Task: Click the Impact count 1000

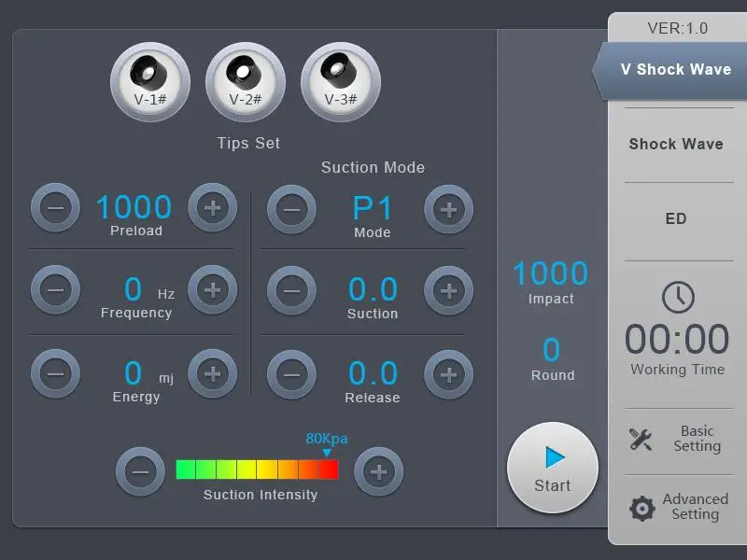Action: pos(551,273)
